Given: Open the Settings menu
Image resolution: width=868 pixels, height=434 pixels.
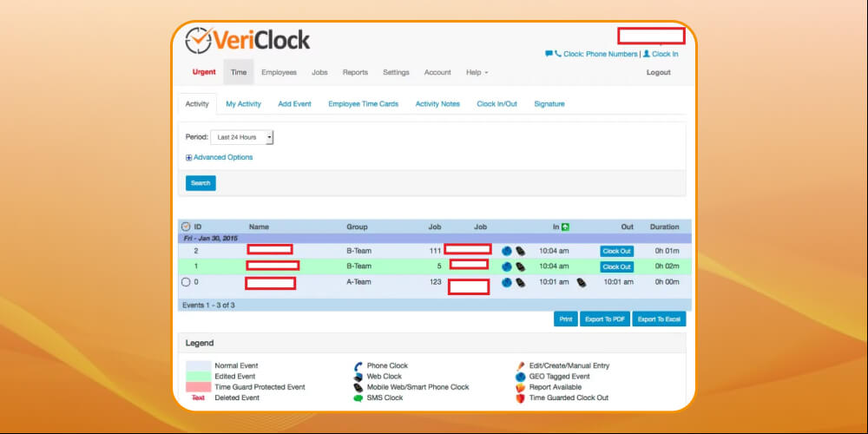Looking at the screenshot, I should (x=396, y=73).
